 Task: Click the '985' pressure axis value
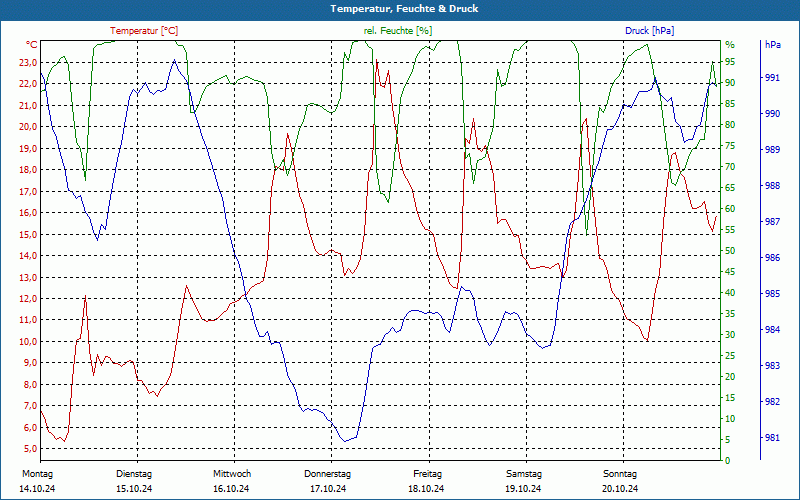coord(772,293)
